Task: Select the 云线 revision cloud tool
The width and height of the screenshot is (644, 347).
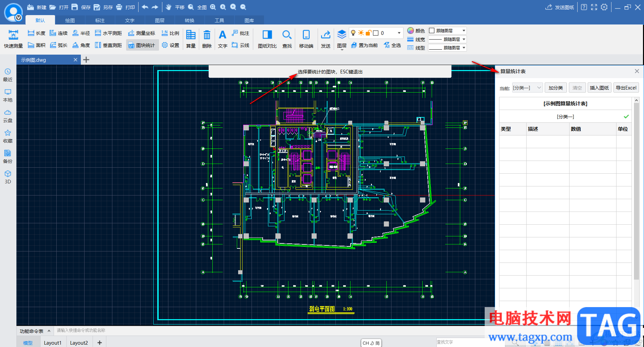Action: pos(240,45)
